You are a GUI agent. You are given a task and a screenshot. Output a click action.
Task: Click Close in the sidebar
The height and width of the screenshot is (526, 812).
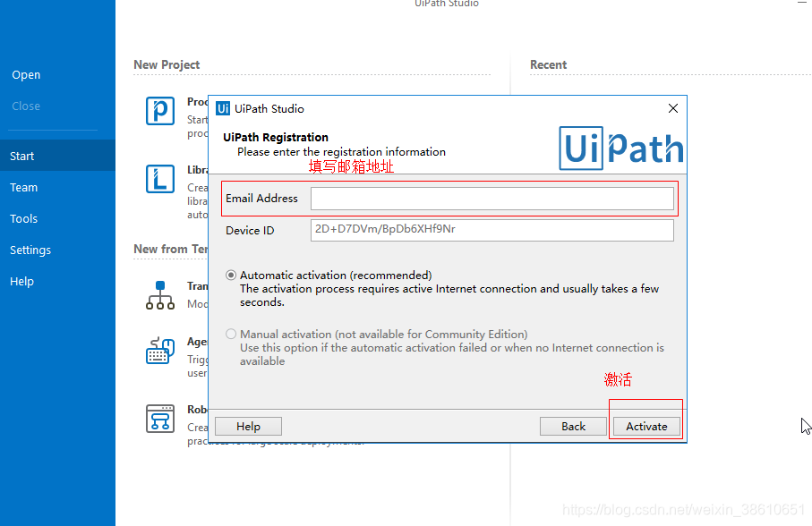tap(26, 106)
